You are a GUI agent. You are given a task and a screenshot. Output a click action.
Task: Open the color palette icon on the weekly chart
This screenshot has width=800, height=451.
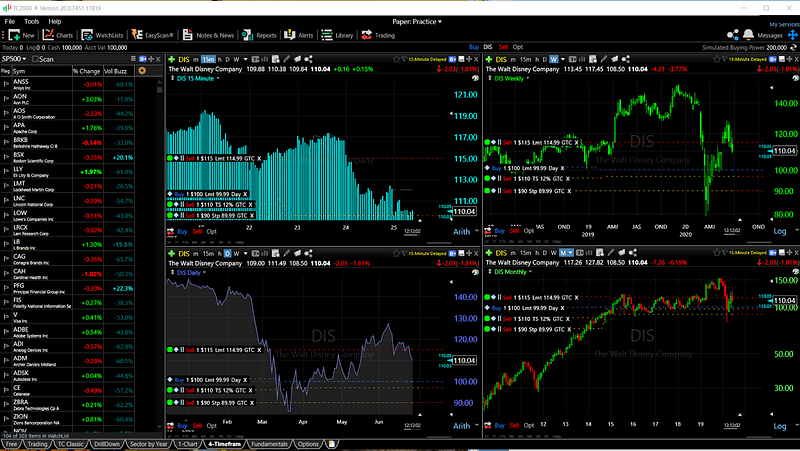click(795, 79)
